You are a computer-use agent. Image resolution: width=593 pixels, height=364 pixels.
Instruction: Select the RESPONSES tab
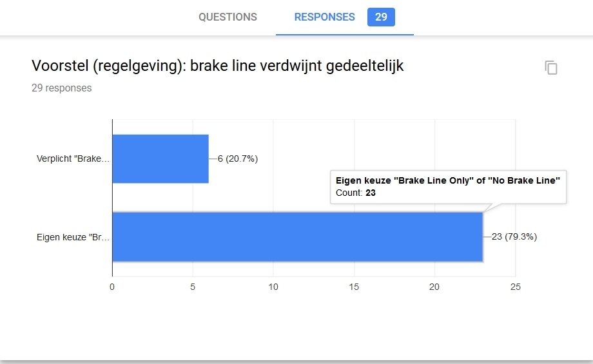pyautogui.click(x=324, y=17)
